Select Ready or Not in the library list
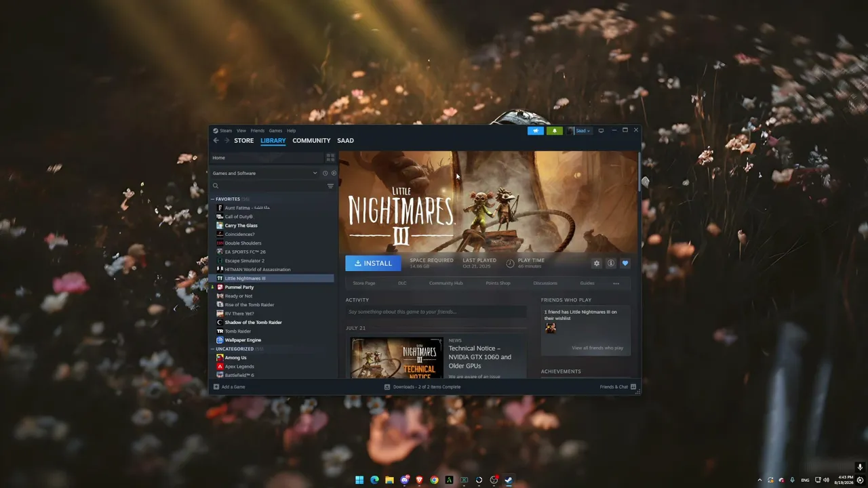Image resolution: width=868 pixels, height=488 pixels. coord(273,296)
